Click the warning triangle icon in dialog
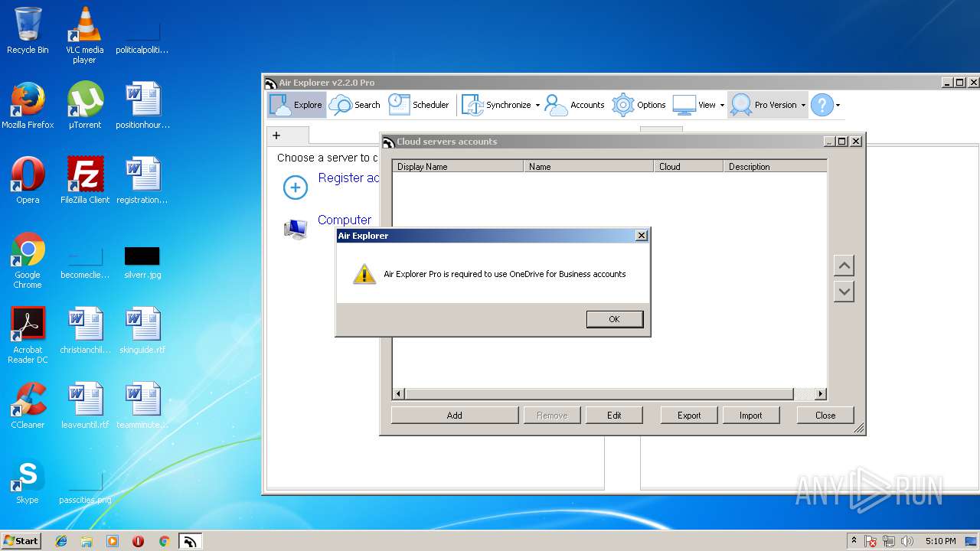 (364, 274)
